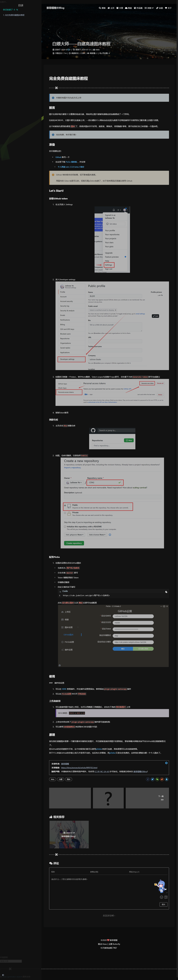Submit the comment with 提交 button
Screen dimensions: 178x980
point(163,904)
